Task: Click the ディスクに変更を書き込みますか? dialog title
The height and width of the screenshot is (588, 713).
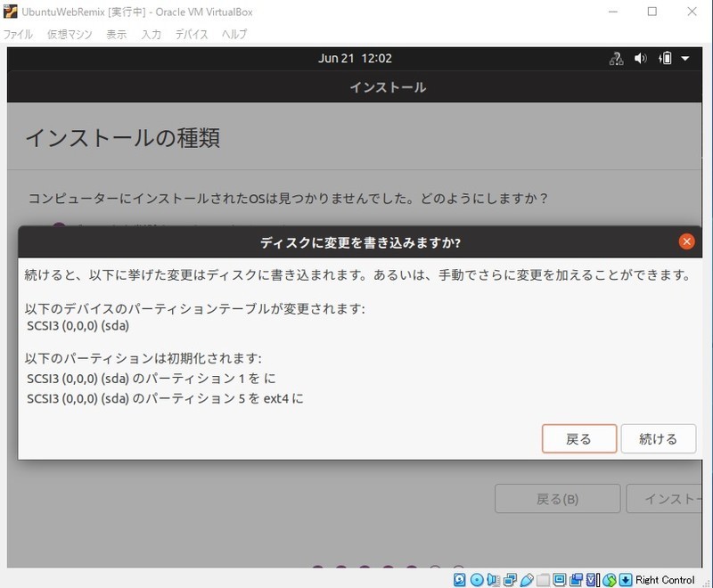Action: pos(360,242)
